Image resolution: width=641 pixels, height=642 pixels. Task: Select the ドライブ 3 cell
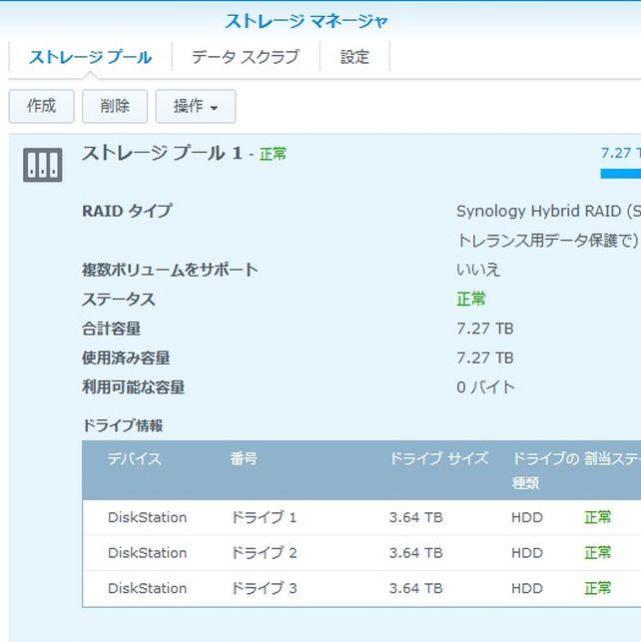[264, 589]
